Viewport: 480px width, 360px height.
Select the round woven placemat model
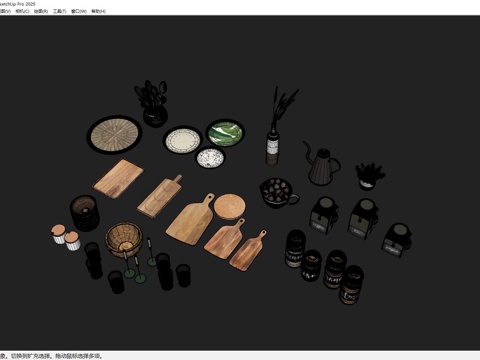click(115, 134)
